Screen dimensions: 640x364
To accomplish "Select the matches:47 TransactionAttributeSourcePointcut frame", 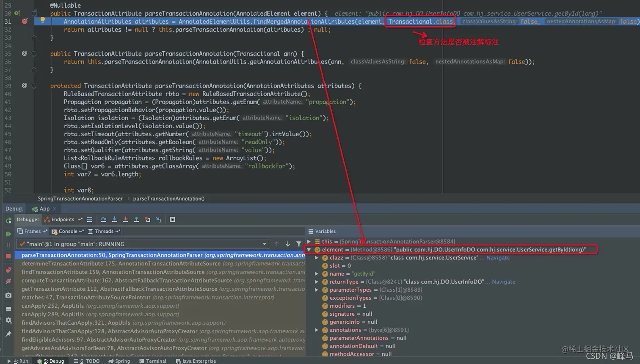I will click(x=160, y=297).
